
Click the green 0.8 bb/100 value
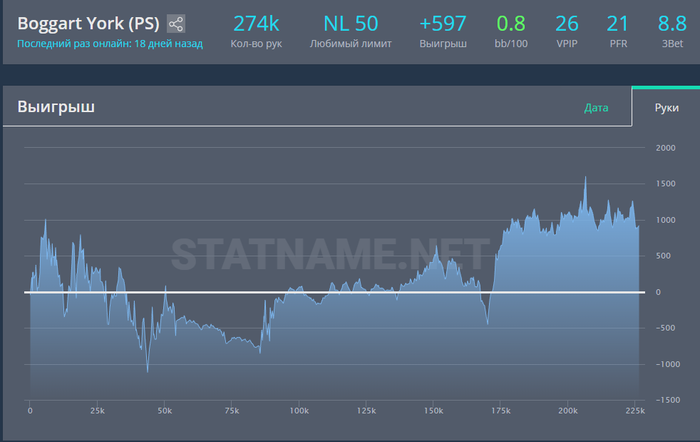click(x=511, y=23)
